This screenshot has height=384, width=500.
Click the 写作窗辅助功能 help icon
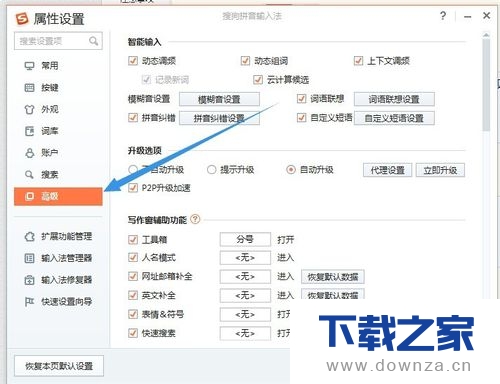[x=195, y=219]
